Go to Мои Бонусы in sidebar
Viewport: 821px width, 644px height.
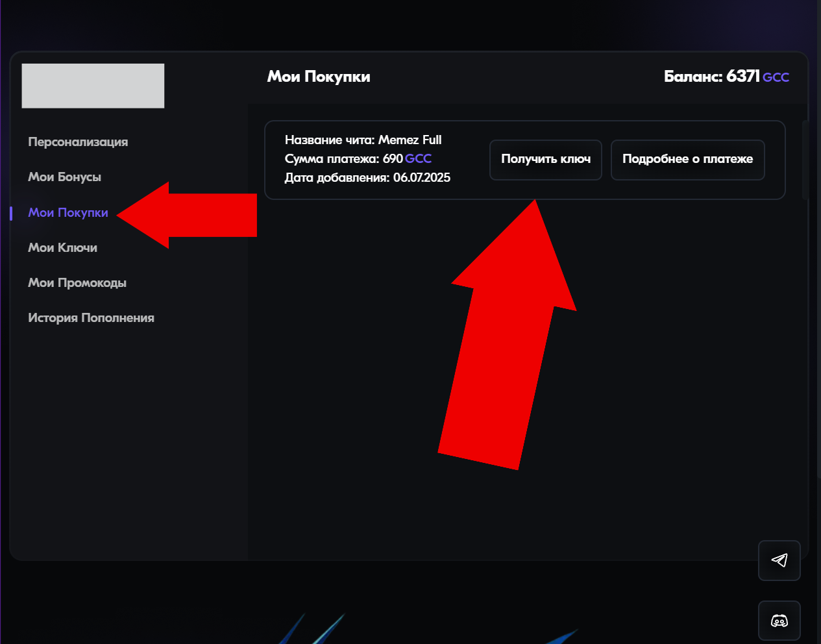(64, 177)
